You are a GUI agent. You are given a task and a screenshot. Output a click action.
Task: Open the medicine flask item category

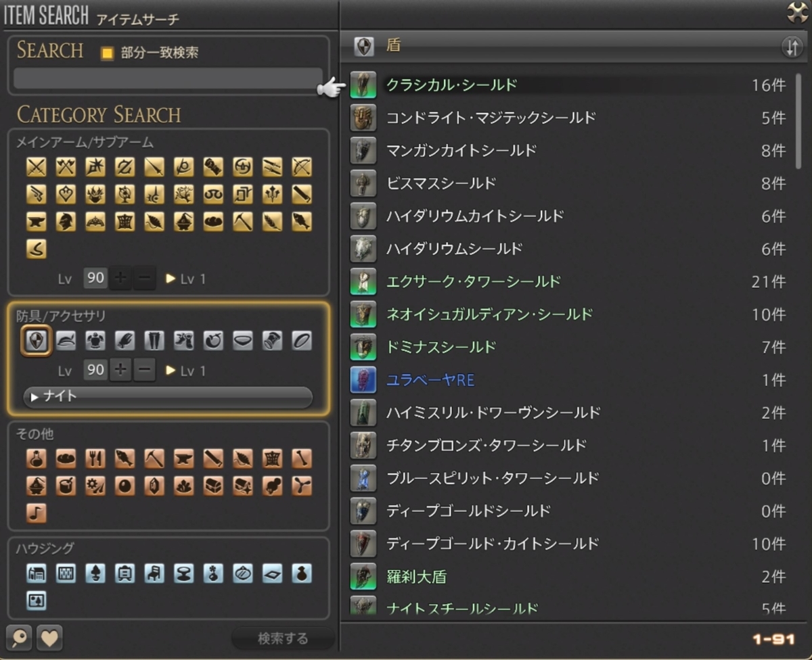(x=36, y=458)
